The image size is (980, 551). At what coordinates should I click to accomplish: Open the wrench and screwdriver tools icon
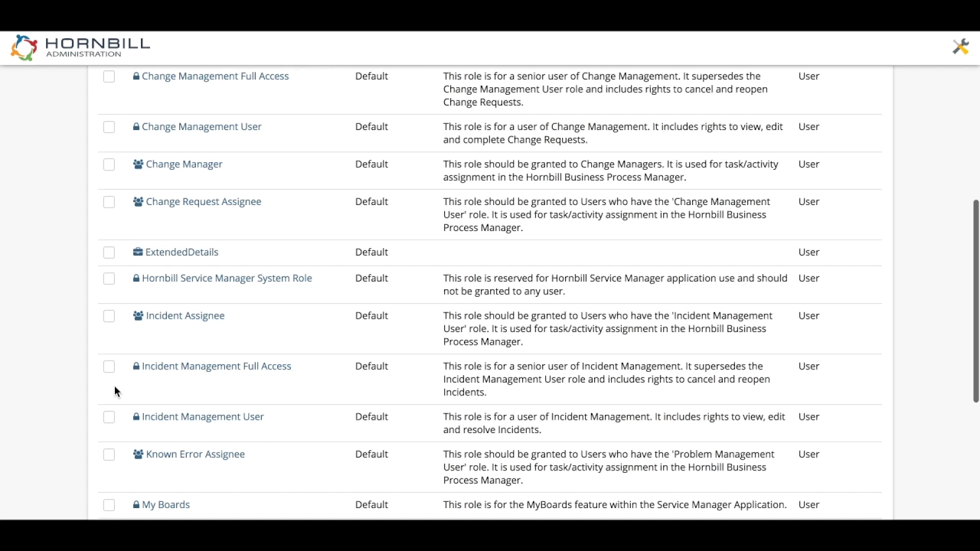[x=960, y=47]
